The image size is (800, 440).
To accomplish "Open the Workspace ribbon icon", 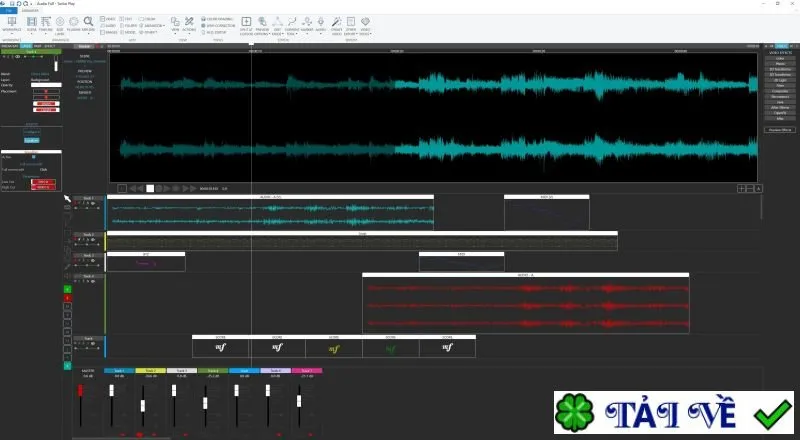I will click(x=12, y=24).
